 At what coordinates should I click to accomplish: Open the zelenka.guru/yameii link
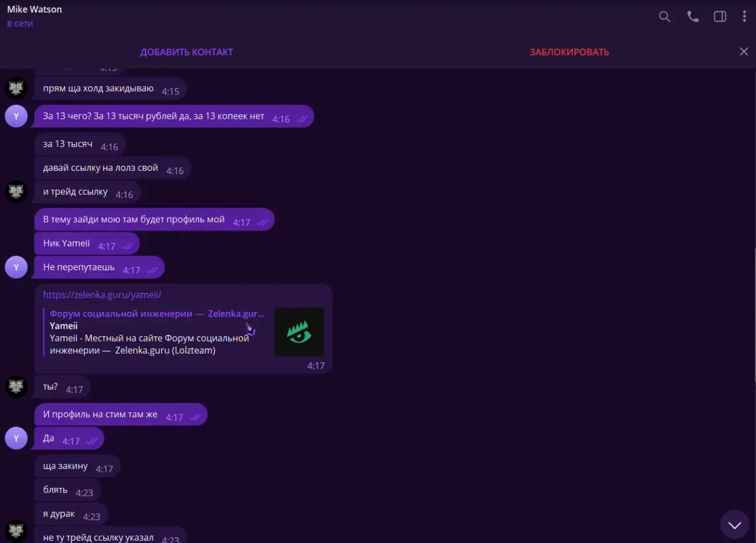pos(102,295)
